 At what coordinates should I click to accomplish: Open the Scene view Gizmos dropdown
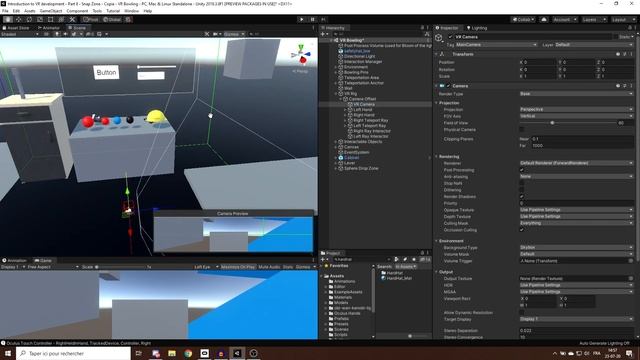coord(234,34)
